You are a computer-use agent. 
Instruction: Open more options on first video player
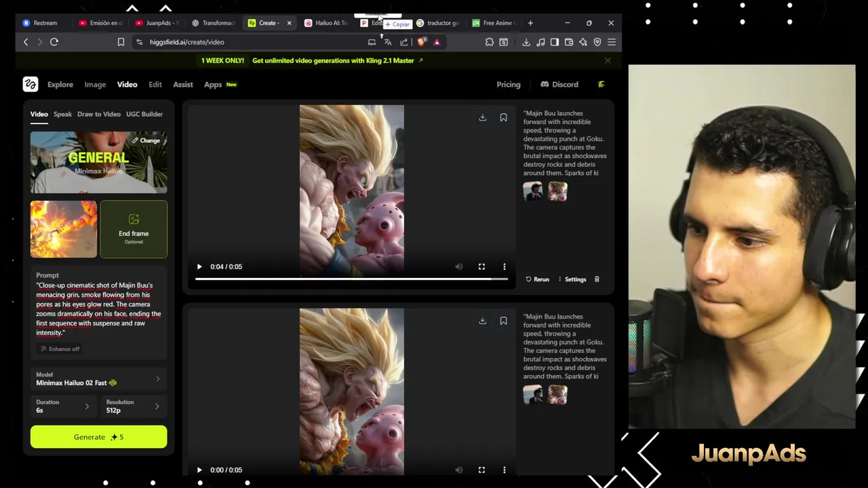tap(504, 266)
